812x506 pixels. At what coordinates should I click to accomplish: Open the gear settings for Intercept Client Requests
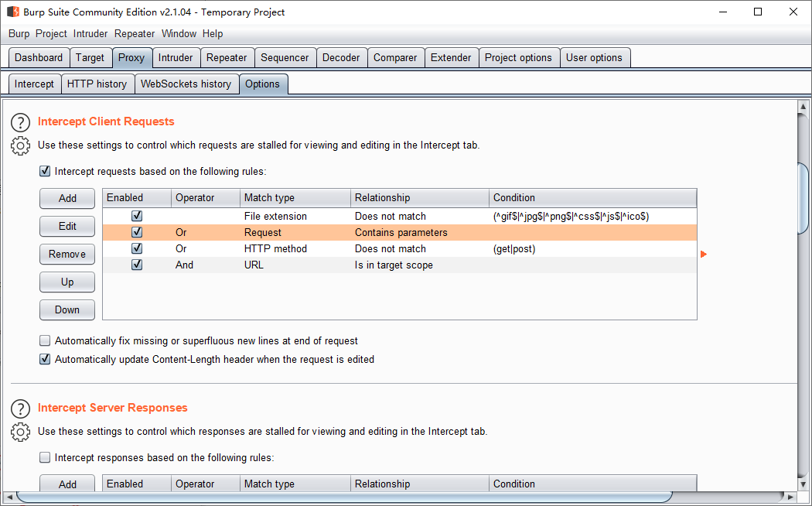pos(20,146)
